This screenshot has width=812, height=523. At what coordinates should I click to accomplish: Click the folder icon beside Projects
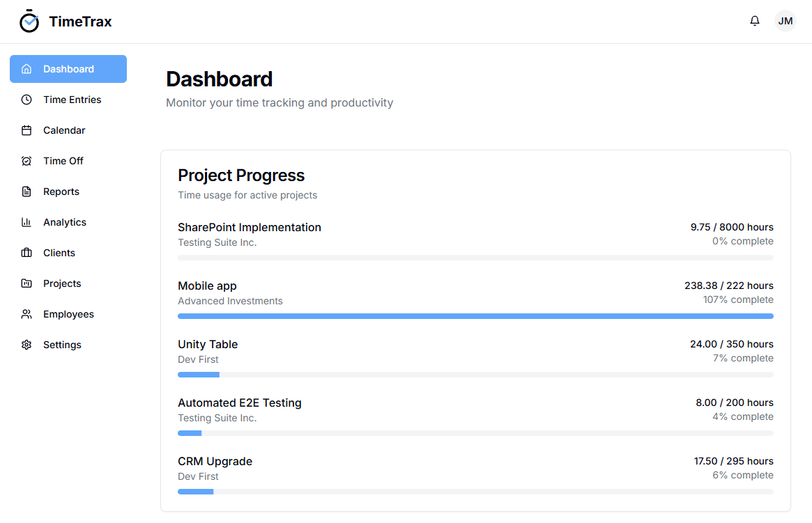26,283
